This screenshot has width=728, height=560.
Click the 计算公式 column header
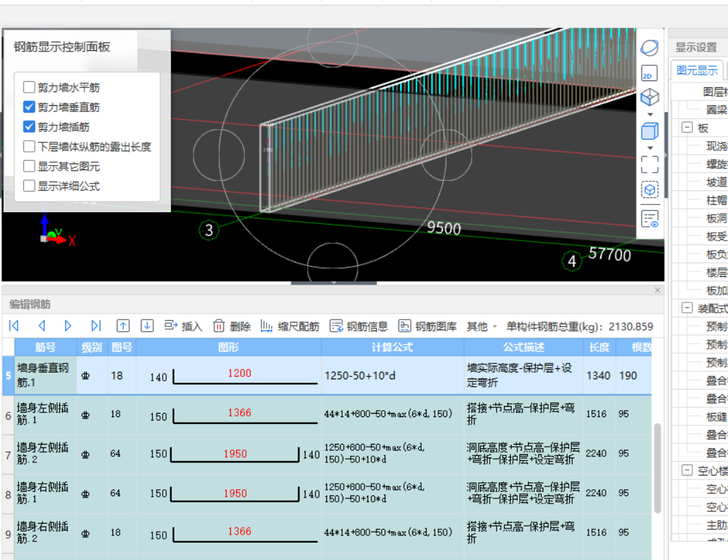(x=392, y=347)
